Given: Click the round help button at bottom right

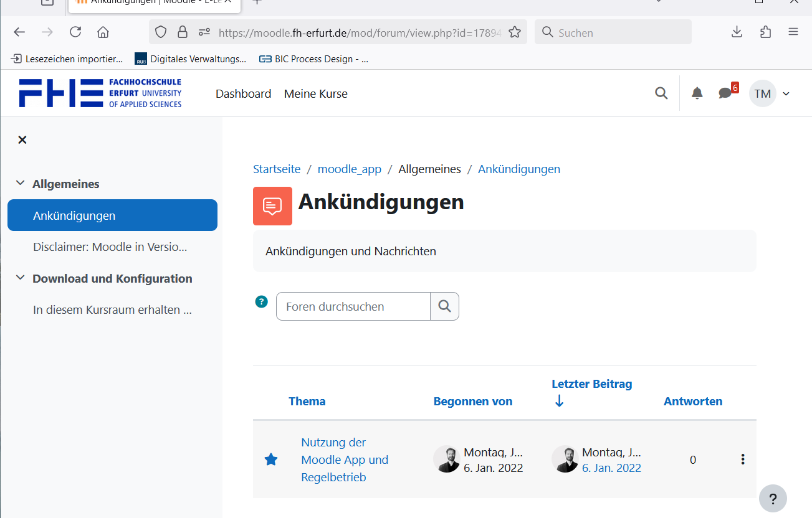Looking at the screenshot, I should [772, 499].
